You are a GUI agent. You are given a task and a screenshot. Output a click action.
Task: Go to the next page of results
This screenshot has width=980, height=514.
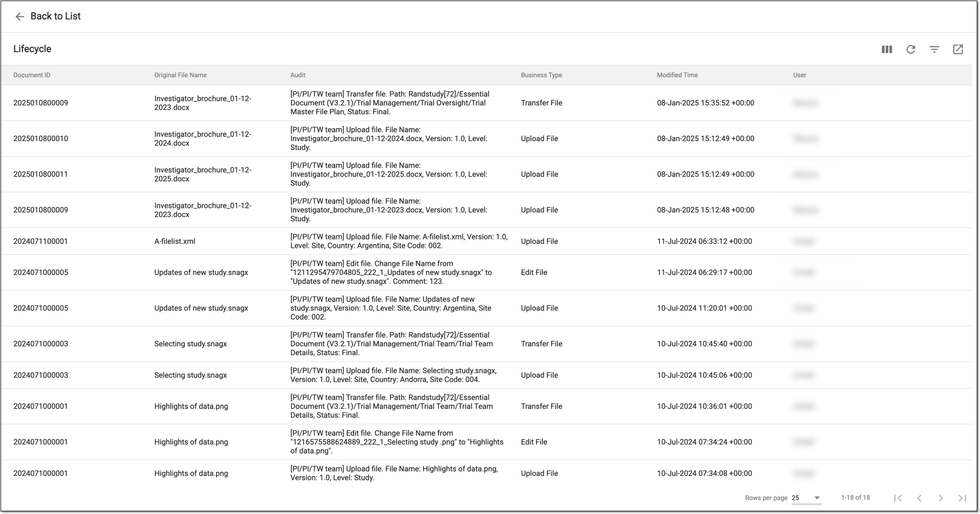tap(941, 498)
